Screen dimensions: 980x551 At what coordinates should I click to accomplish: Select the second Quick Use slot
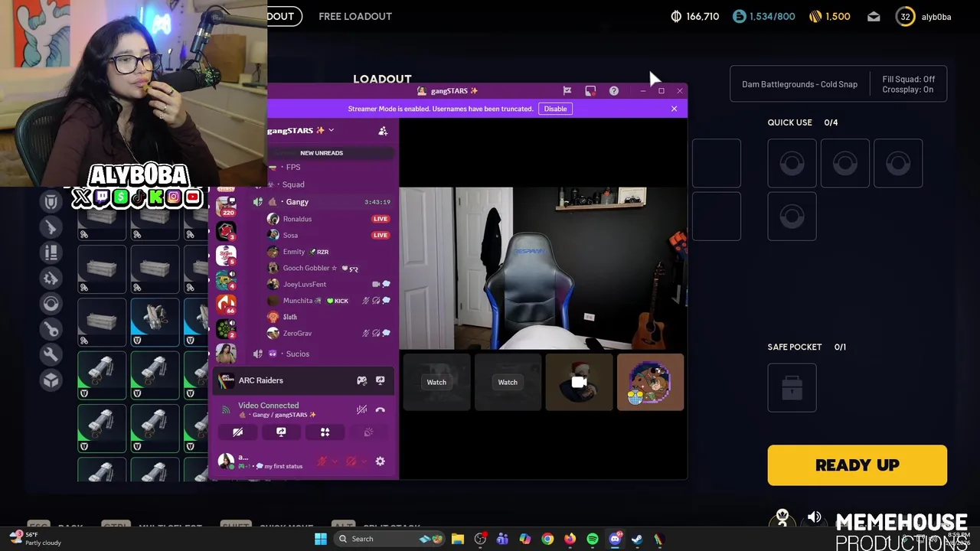coord(845,163)
